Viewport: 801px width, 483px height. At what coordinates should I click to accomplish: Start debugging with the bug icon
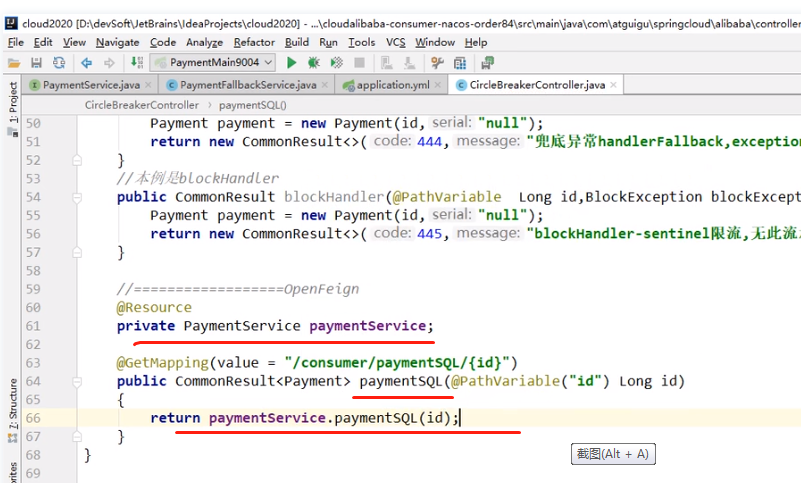[x=314, y=63]
